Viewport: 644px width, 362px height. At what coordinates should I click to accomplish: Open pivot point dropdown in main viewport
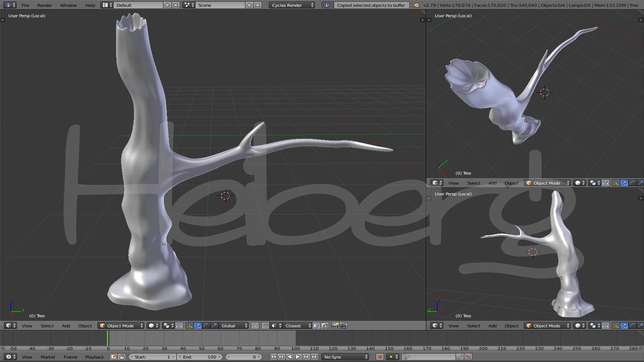169,326
